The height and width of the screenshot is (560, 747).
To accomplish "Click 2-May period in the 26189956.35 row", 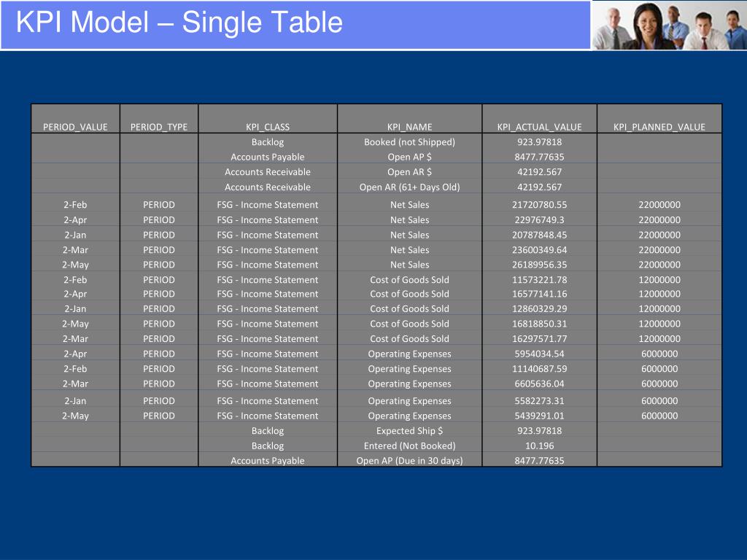I will 75,265.
